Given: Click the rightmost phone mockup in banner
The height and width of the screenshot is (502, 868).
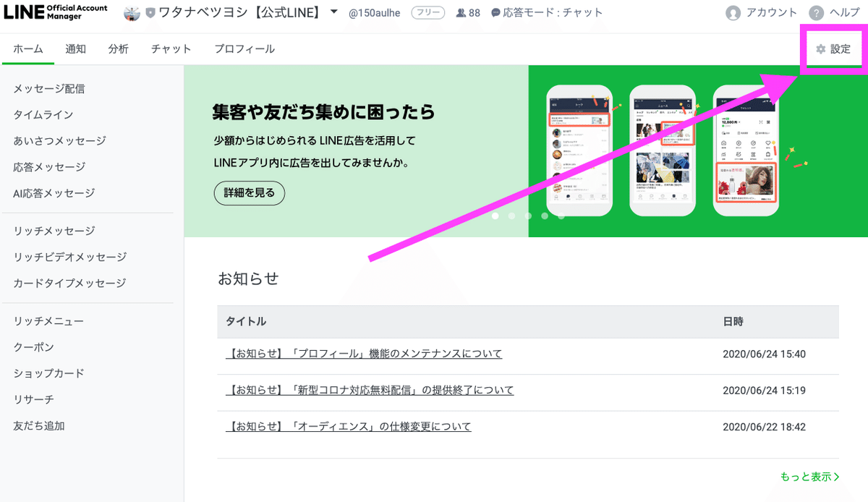Looking at the screenshot, I should tap(746, 150).
